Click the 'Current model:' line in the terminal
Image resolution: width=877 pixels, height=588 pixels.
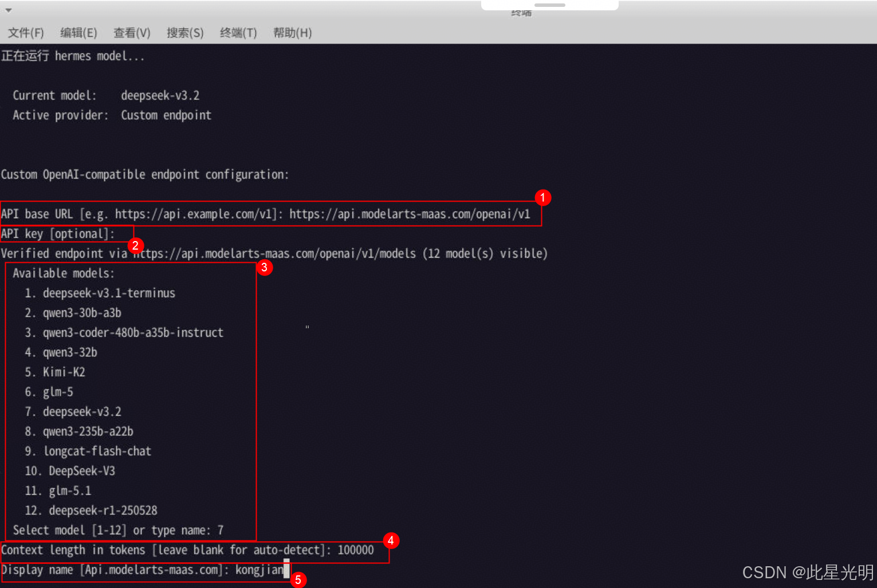click(106, 96)
